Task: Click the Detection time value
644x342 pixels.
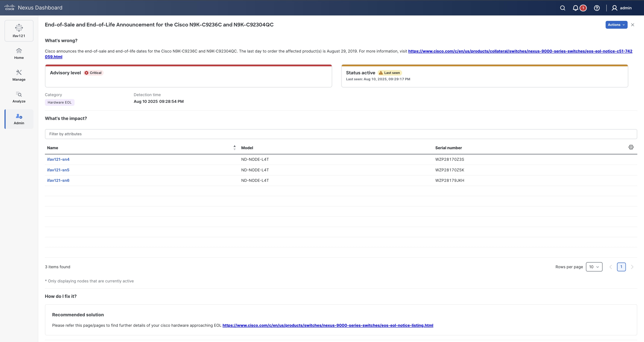Action: pyautogui.click(x=159, y=102)
